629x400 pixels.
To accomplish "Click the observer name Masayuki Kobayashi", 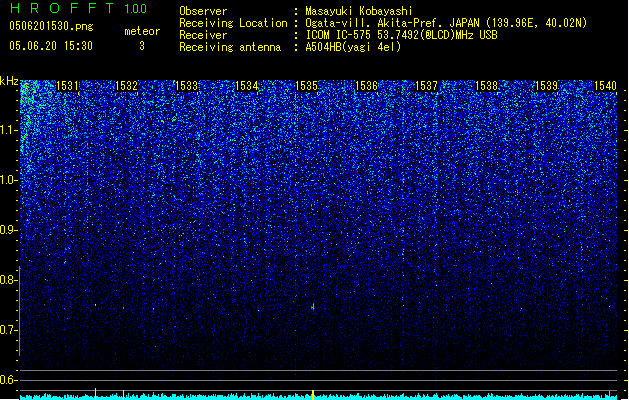I will coord(359,11).
